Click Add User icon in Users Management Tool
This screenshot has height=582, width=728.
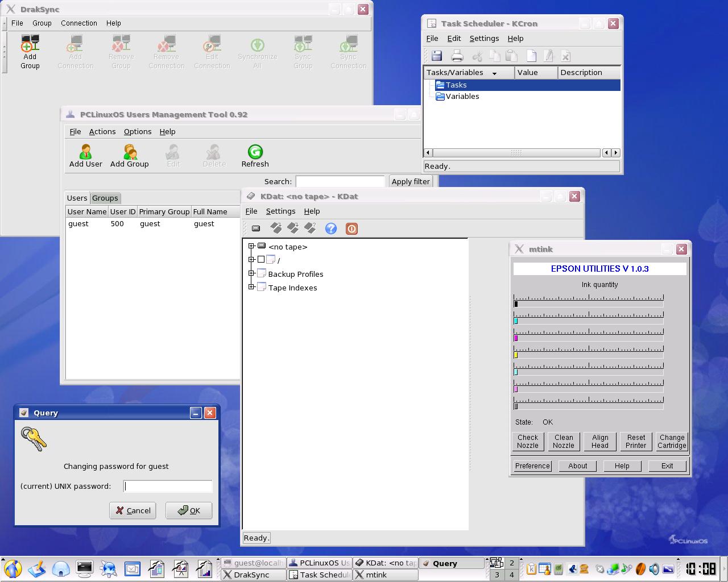click(86, 152)
